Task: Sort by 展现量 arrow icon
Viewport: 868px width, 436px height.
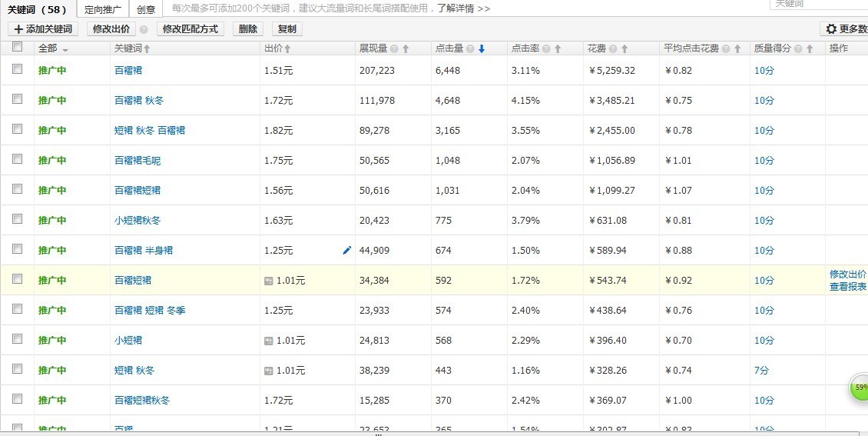Action: point(406,48)
